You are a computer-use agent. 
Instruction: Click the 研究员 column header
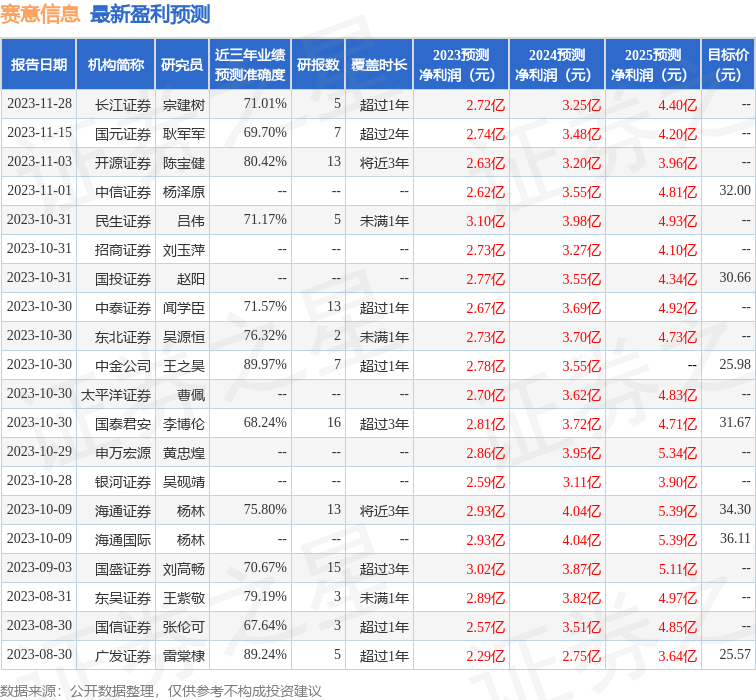182,65
